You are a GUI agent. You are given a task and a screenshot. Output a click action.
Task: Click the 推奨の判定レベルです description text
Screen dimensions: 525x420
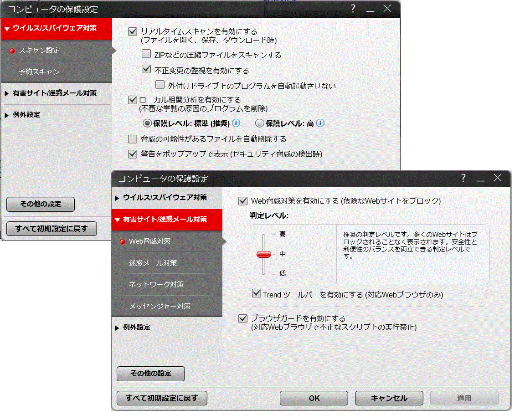pos(410,246)
